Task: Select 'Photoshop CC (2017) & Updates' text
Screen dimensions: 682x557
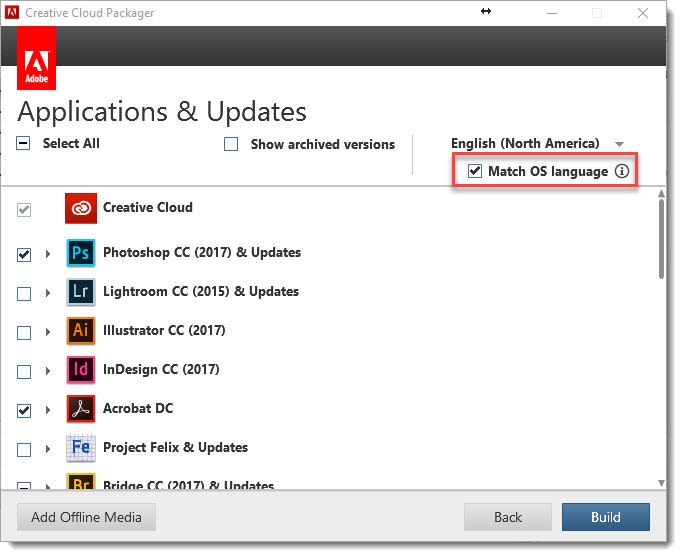Action: (x=202, y=252)
